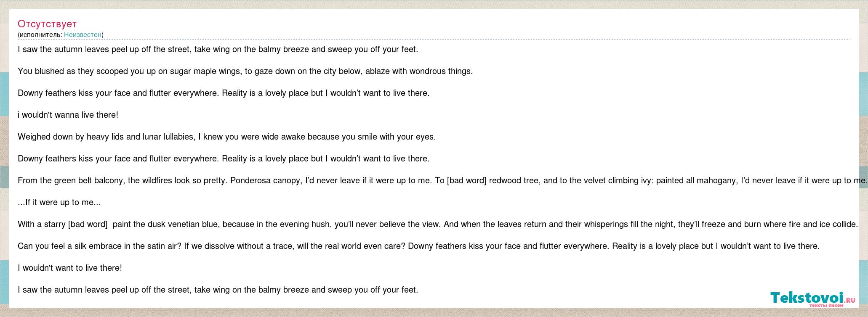Click the lyric starting 'Can you feel a silk embrace'
Image resolution: width=868 pixels, height=317 pixels.
[x=419, y=246]
